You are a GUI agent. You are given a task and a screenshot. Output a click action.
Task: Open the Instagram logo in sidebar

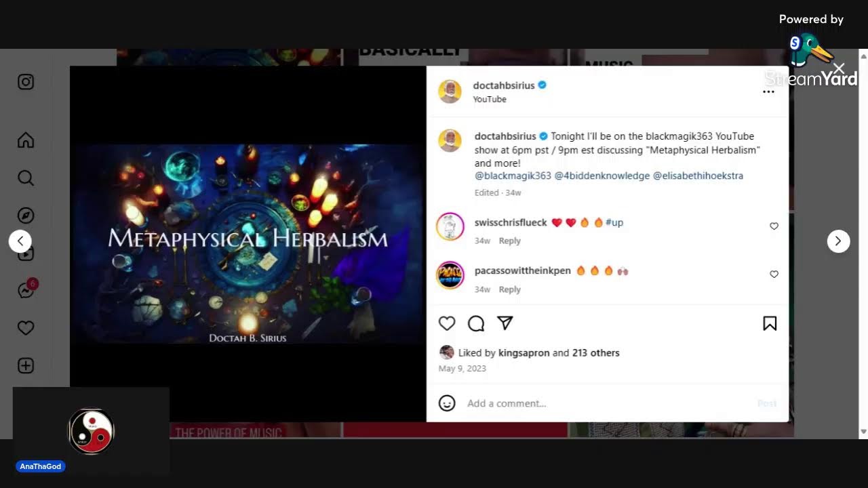coord(26,82)
